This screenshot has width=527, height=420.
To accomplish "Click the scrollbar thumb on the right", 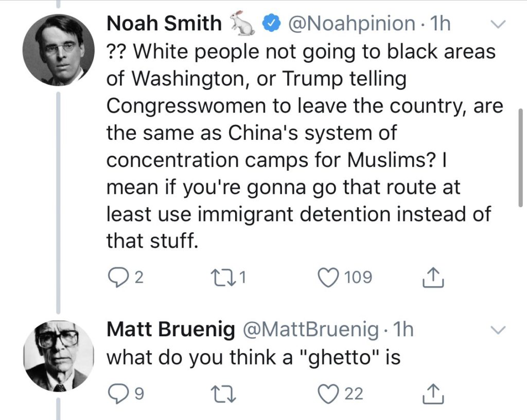I will coord(520,157).
